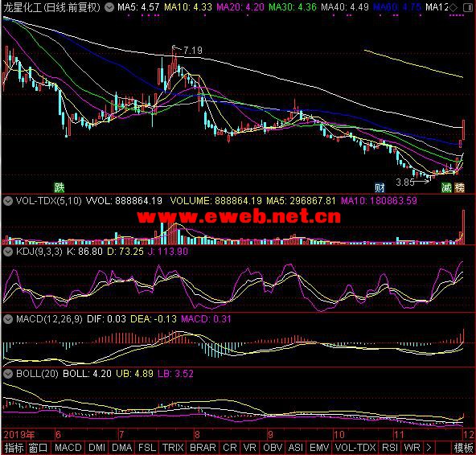This screenshot has width=476, height=455.
Task: Switch to the EMV indicator tab
Action: pos(319,448)
